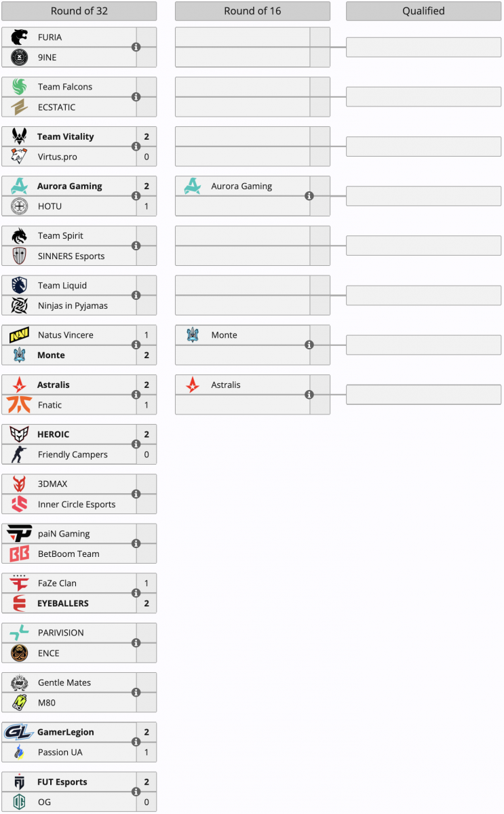Click the FURIA panther logo

(x=19, y=37)
